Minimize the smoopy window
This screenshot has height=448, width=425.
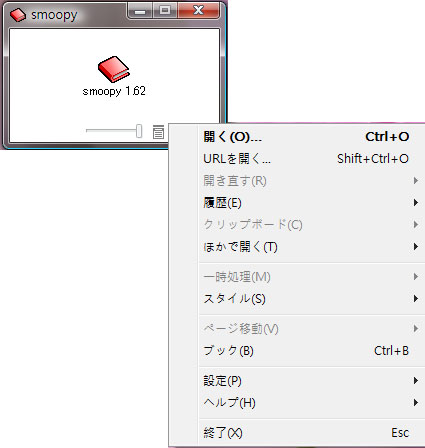(x=140, y=11)
